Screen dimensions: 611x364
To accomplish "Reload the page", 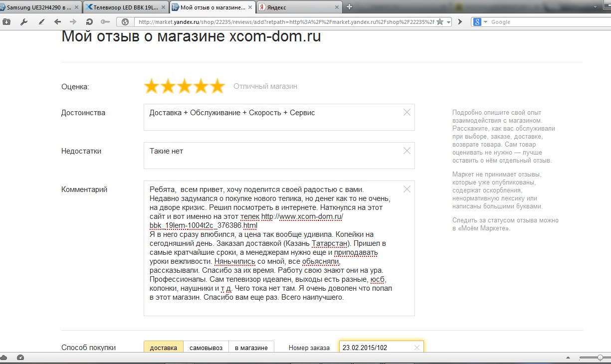I will click(x=89, y=22).
